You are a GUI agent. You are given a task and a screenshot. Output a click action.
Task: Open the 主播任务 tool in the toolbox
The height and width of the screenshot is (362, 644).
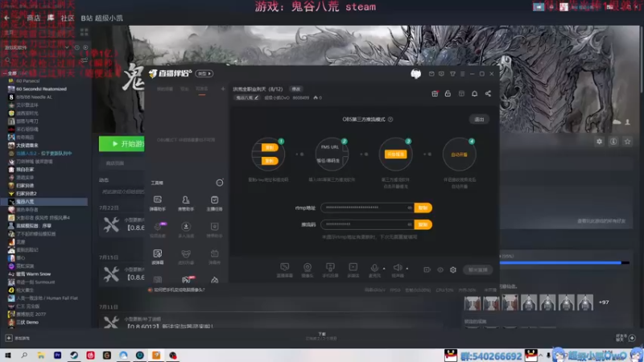point(214,204)
